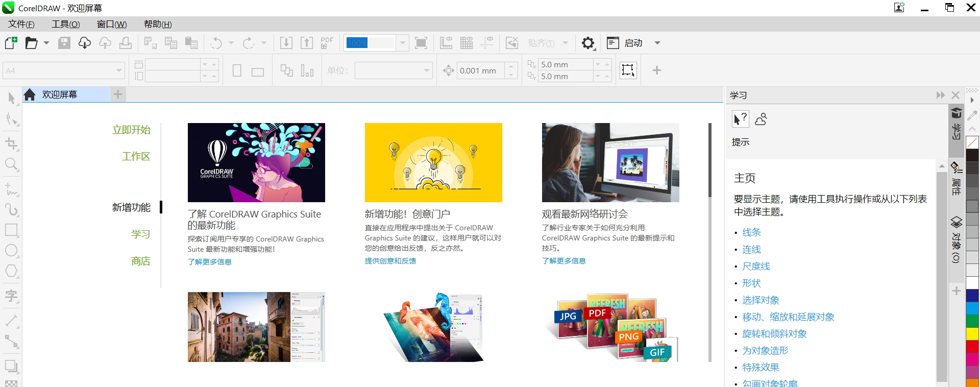Close the 学习 docker panel
Viewport: 980px width, 387px height.
955,95
